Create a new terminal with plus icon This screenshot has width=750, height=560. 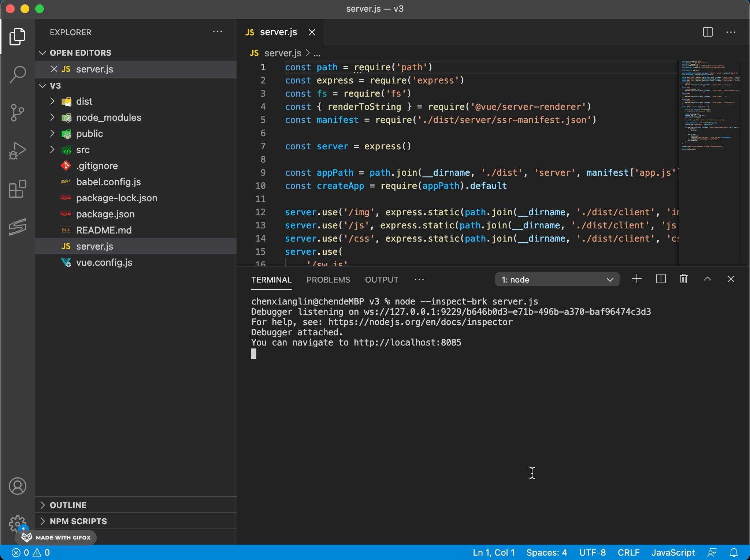tap(637, 279)
